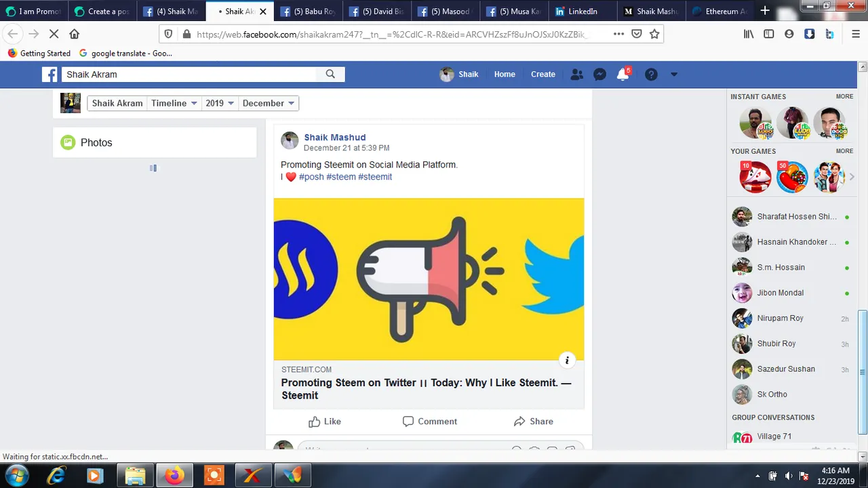Click the Firefox URL address bar
This screenshot has height=488, width=868.
coord(392,34)
